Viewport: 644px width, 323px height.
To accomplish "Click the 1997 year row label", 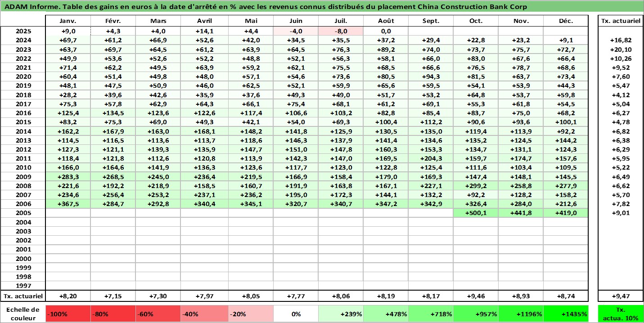I will click(23, 286).
